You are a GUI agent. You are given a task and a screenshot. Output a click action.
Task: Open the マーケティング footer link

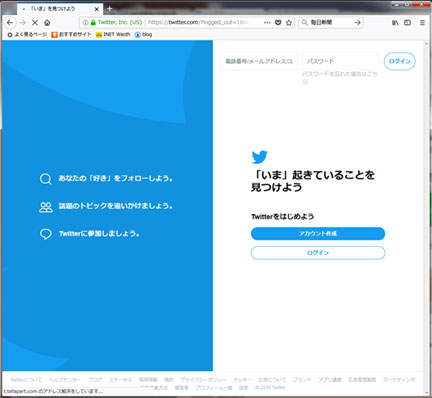click(399, 380)
